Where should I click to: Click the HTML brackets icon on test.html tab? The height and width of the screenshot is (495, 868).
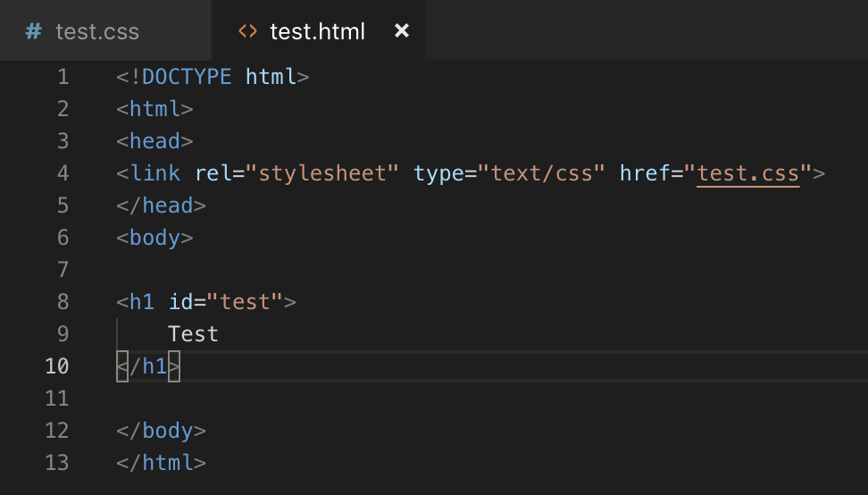click(x=247, y=31)
